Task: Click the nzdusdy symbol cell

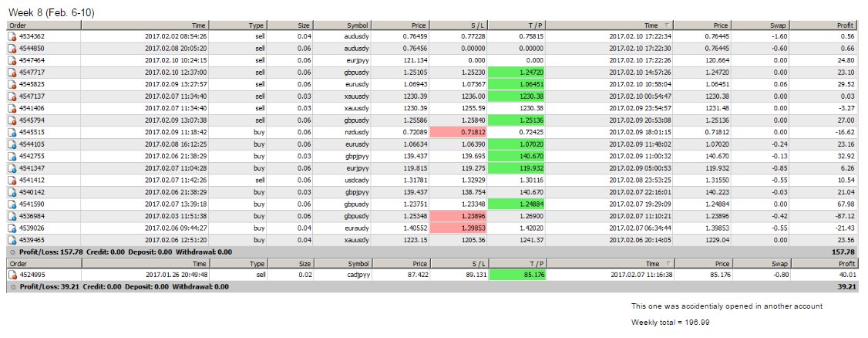Action: pos(357,133)
